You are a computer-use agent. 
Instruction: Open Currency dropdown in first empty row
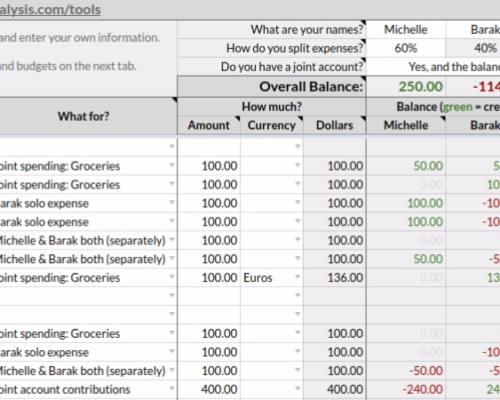click(x=298, y=146)
